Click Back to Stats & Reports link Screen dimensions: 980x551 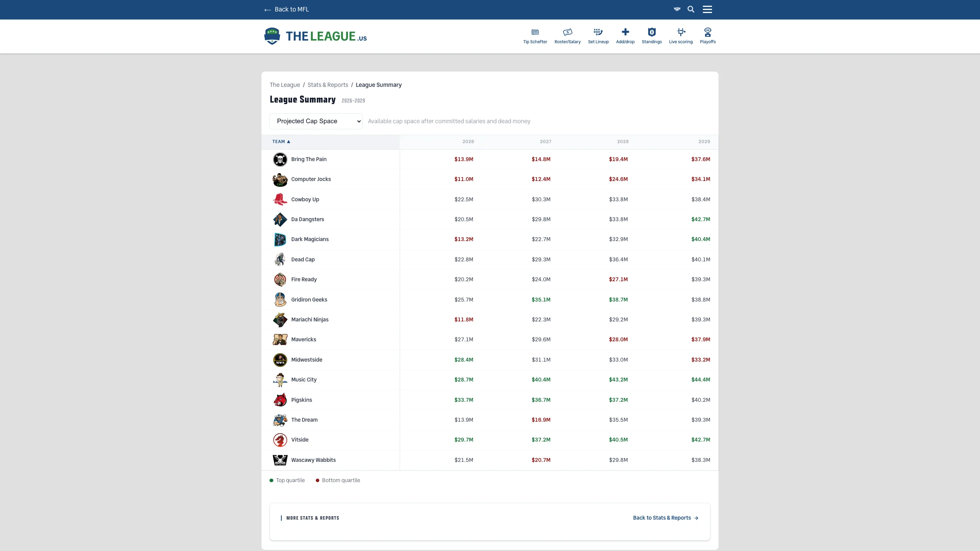[666, 518]
